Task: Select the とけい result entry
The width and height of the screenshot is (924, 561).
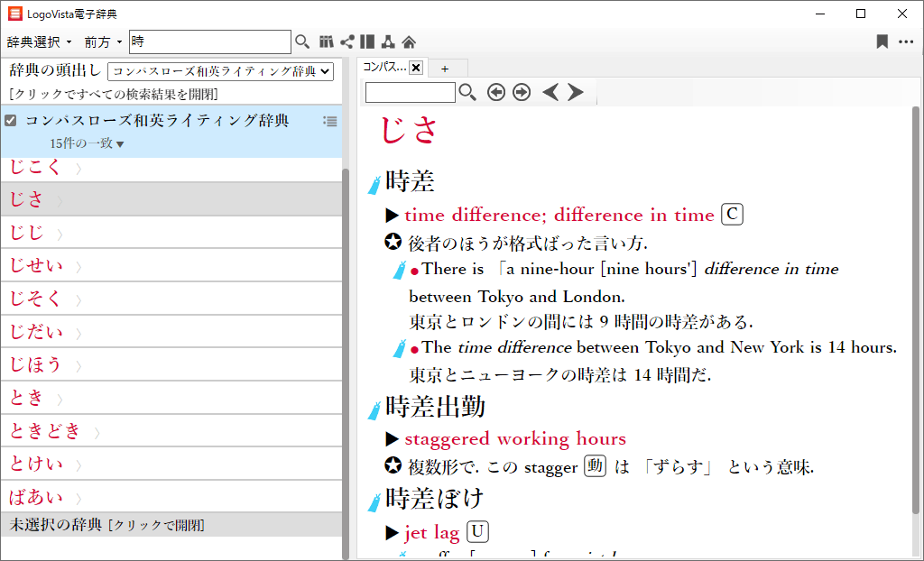Action: pos(171,464)
